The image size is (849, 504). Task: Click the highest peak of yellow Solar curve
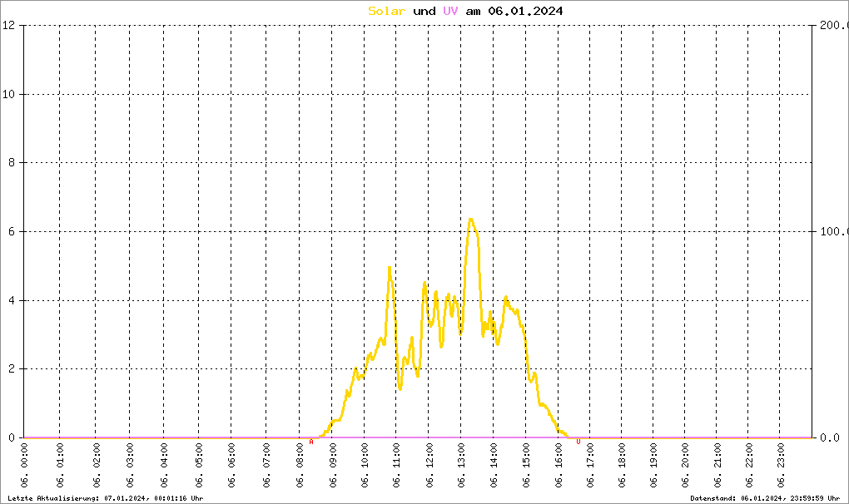[x=470, y=220]
